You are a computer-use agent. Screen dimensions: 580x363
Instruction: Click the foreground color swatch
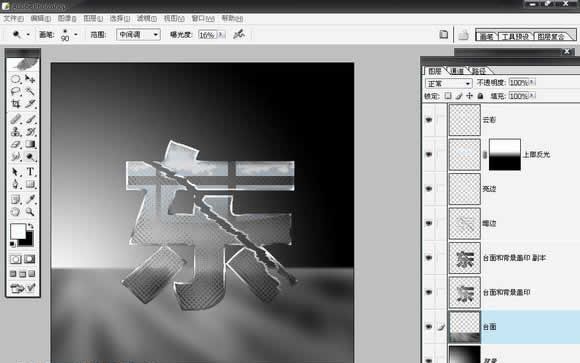[x=17, y=231]
